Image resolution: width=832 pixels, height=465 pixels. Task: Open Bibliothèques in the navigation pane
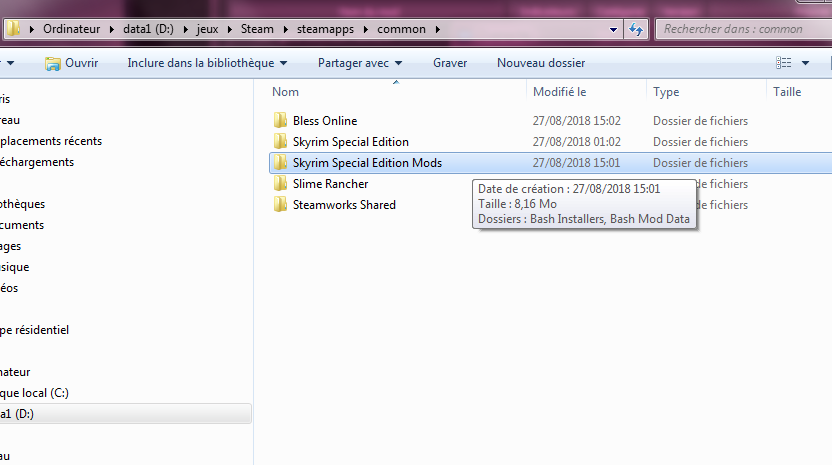click(x=23, y=204)
